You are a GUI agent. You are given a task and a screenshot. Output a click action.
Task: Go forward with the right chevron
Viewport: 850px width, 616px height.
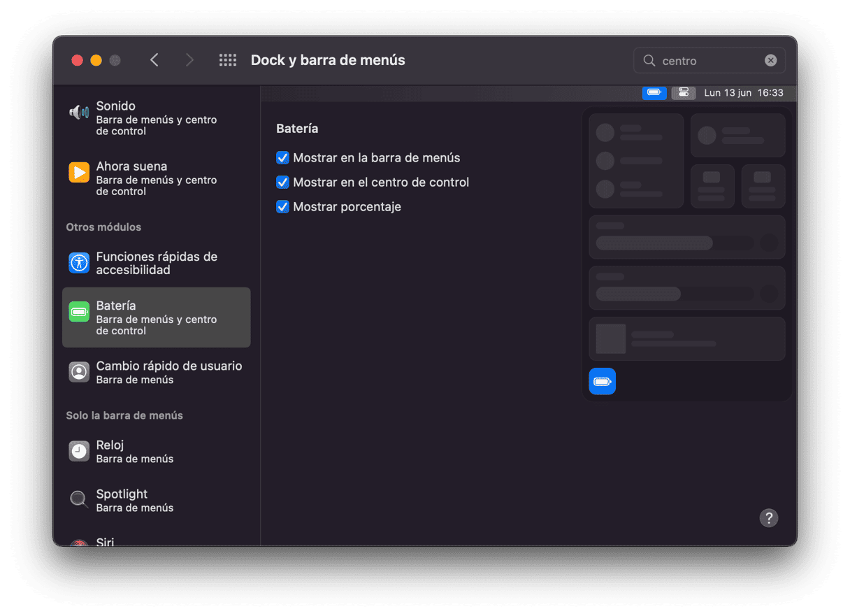pos(189,60)
